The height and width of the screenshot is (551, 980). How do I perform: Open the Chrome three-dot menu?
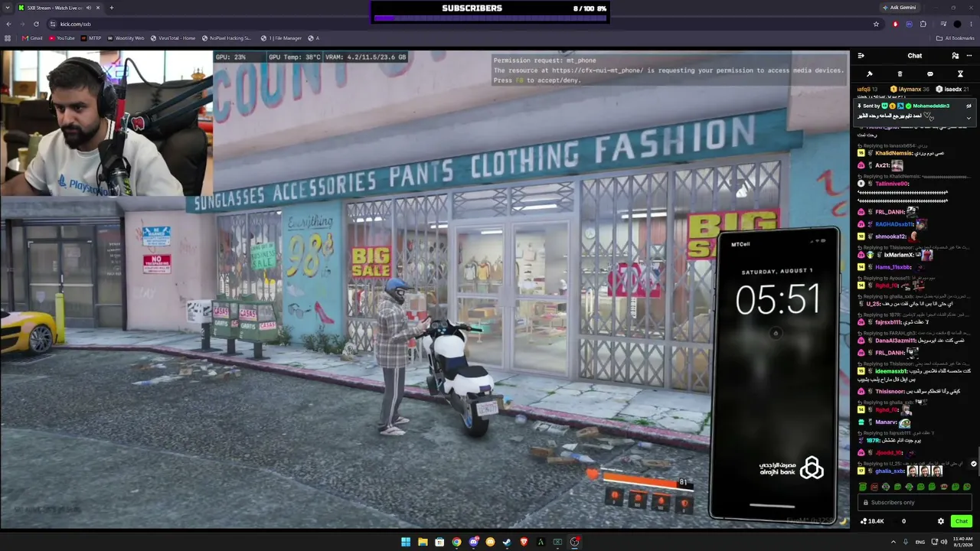(971, 24)
